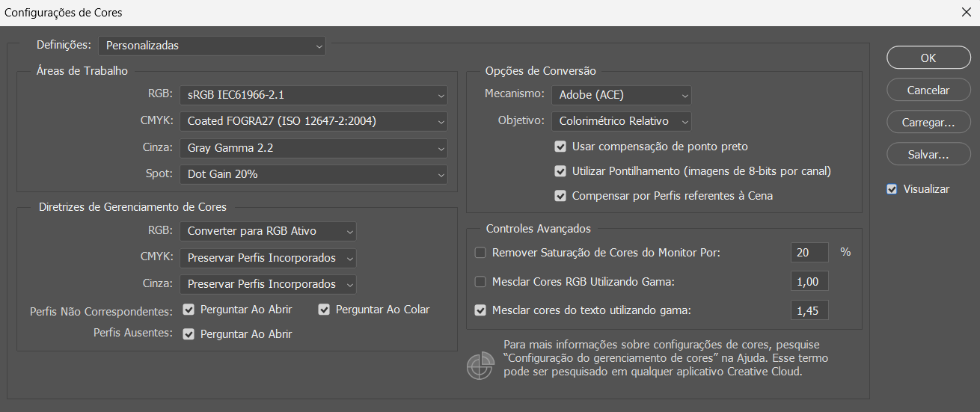Open CMYK policy Preservar Perfis Incorporados dropdown
Image resolution: width=980 pixels, height=412 pixels.
pos(268,258)
